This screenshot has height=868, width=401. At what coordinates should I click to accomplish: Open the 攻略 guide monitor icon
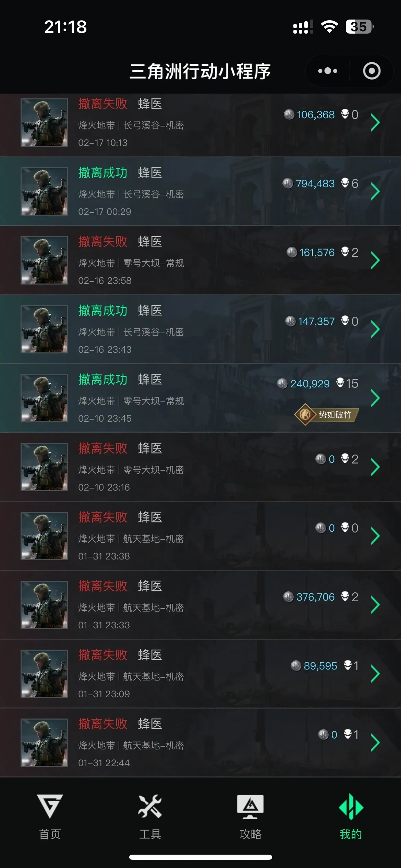point(251,807)
